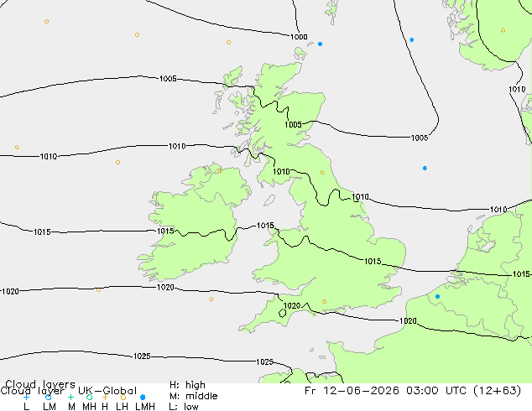Click the '1005' isobar label over the North Sea

coord(420,138)
